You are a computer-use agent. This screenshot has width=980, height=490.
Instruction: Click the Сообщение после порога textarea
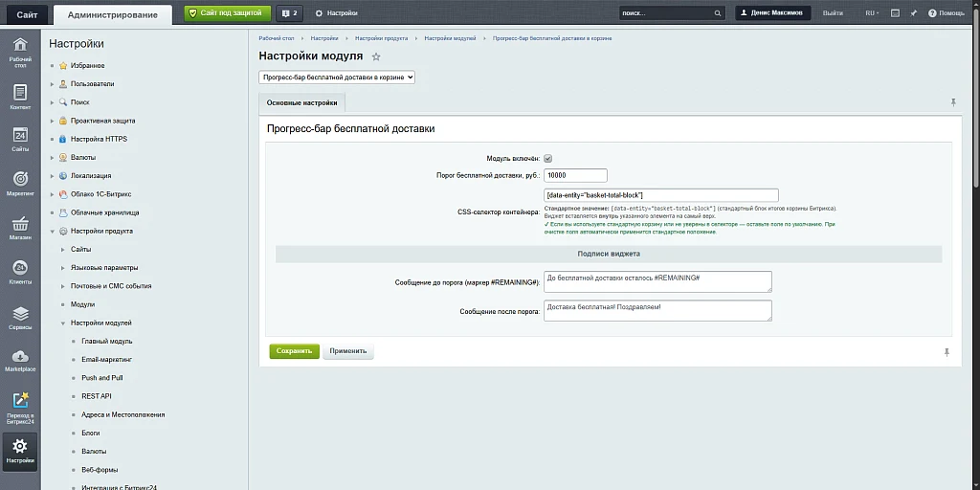657,311
